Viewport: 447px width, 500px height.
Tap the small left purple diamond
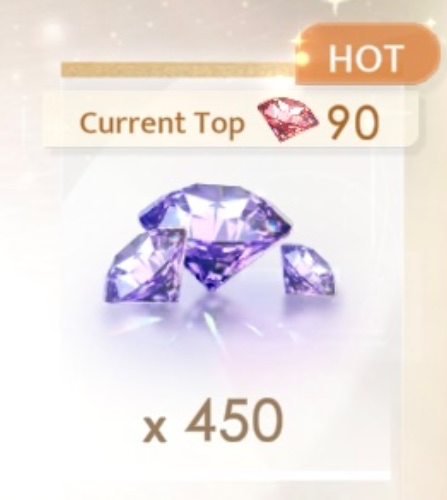point(146,265)
